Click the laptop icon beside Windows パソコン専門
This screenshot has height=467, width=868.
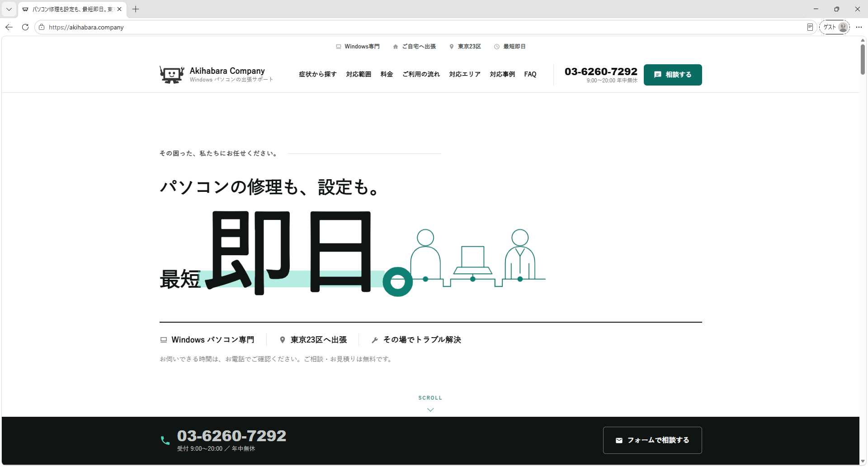coord(164,340)
